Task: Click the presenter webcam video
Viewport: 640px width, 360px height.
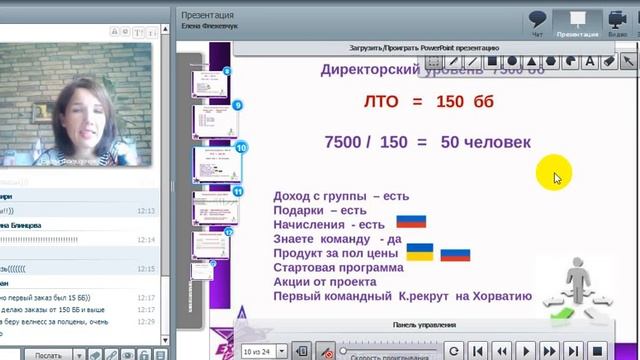Action: click(x=76, y=105)
